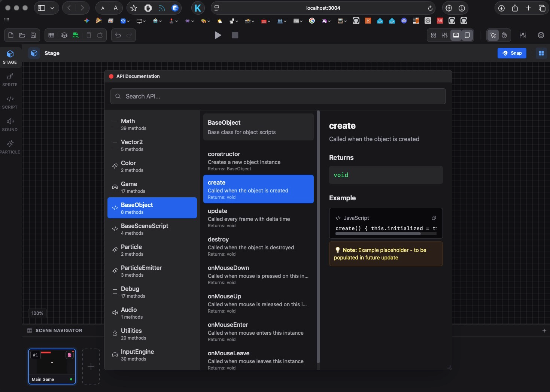Viewport: 550px width, 392px height.
Task: Open project via the folder icon
Action: [22, 35]
